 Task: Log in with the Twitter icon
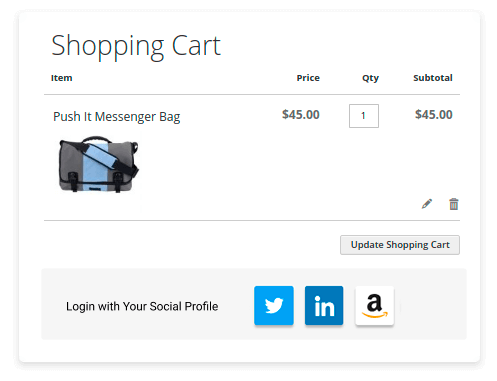[274, 305]
